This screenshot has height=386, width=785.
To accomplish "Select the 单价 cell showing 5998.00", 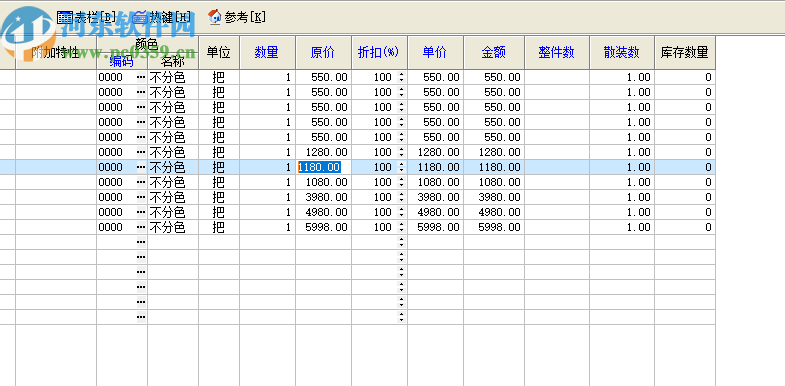I will point(436,227).
